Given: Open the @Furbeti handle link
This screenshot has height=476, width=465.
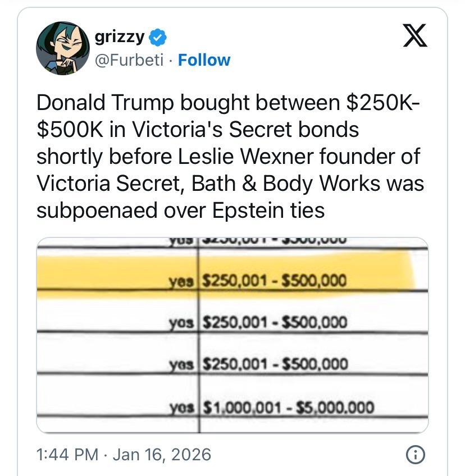Looking at the screenshot, I should (x=129, y=60).
